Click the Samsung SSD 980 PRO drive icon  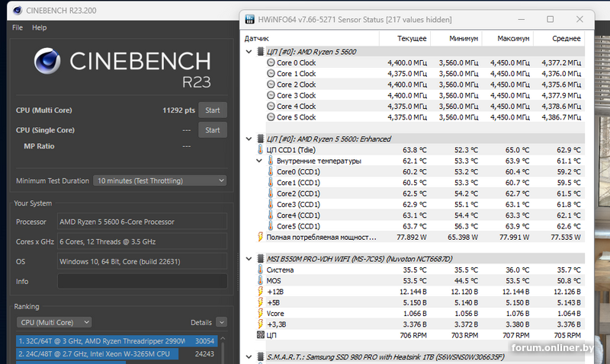pyautogui.click(x=260, y=356)
